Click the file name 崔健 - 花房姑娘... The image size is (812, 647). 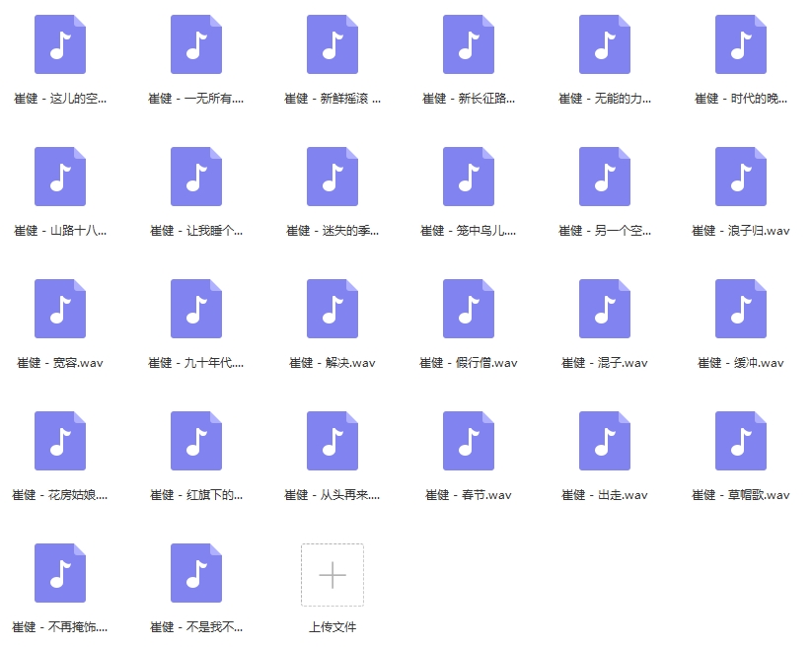[x=60, y=495]
